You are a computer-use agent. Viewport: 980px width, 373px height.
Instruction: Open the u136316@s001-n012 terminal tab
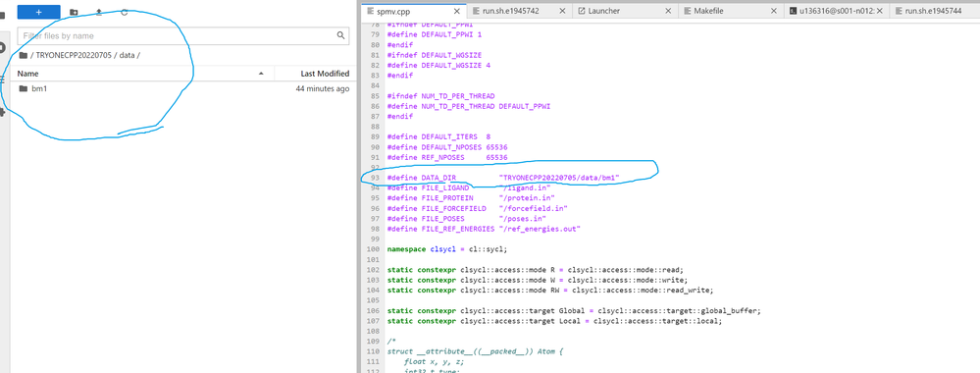(x=835, y=11)
